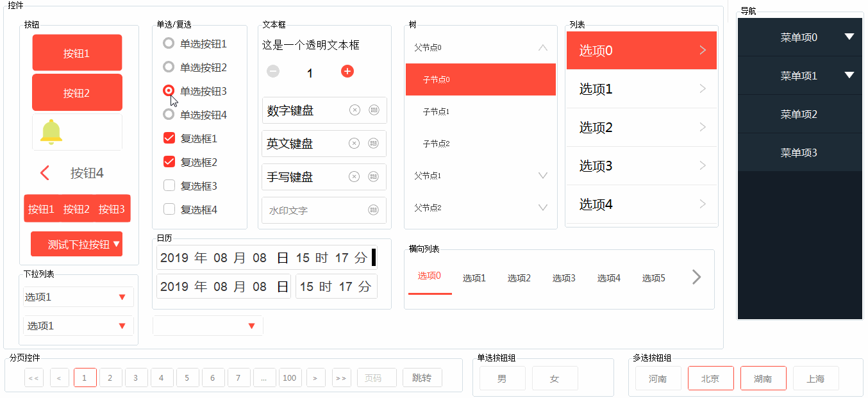Select 女 in the single-select button group
The height and width of the screenshot is (398, 868).
[555, 377]
